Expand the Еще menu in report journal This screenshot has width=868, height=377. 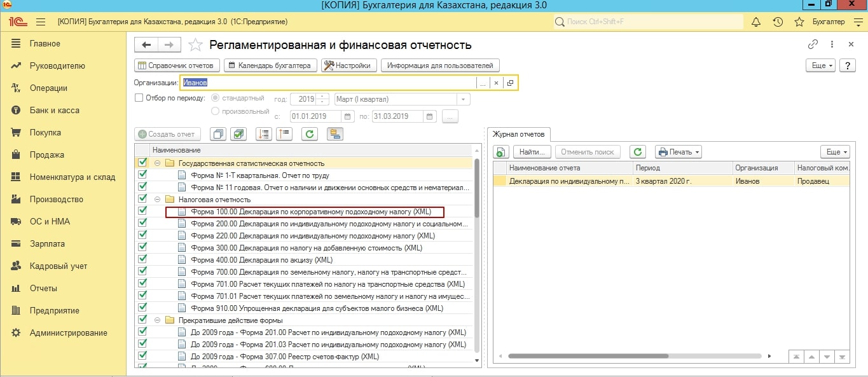point(834,152)
